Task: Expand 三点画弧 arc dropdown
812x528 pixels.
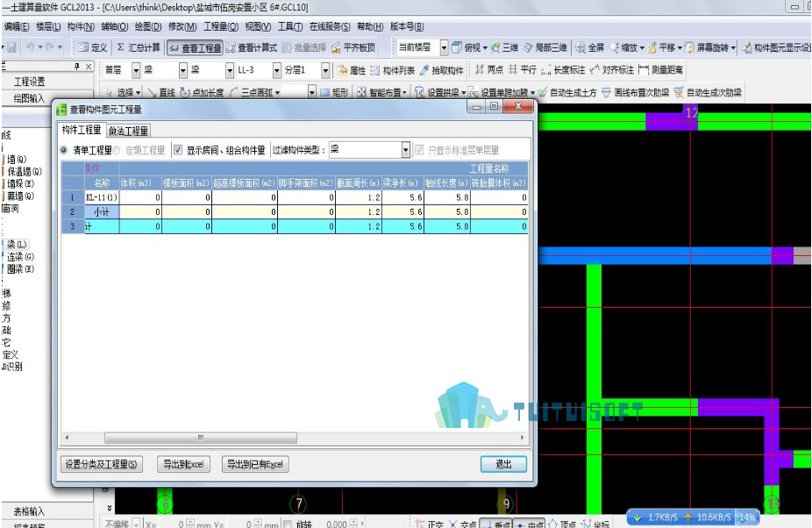Action: point(278,93)
